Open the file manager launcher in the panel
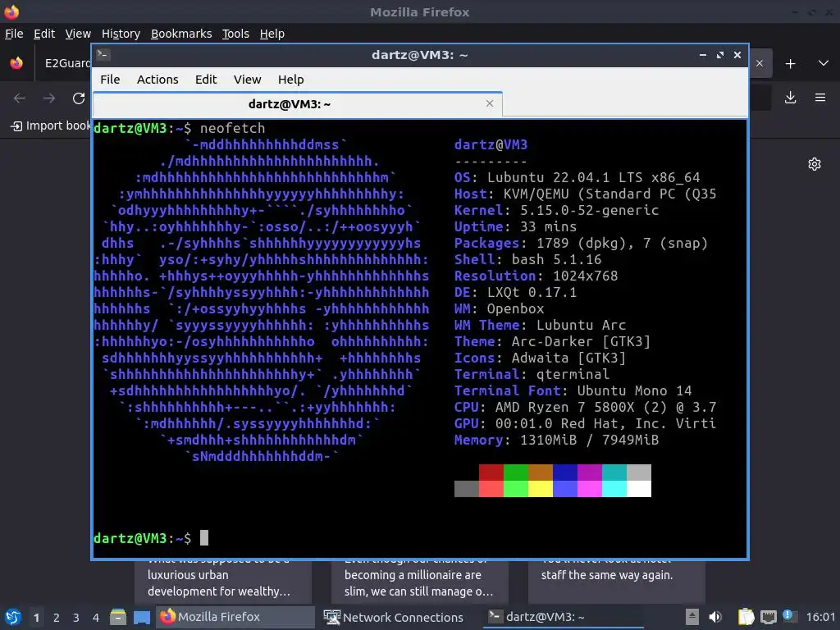This screenshot has width=840, height=630. 118,617
